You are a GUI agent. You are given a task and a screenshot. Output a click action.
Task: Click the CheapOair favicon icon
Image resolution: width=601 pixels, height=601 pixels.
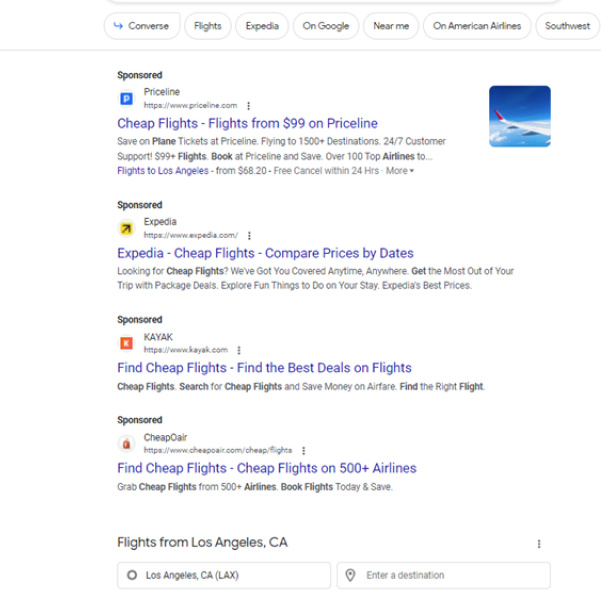click(126, 444)
